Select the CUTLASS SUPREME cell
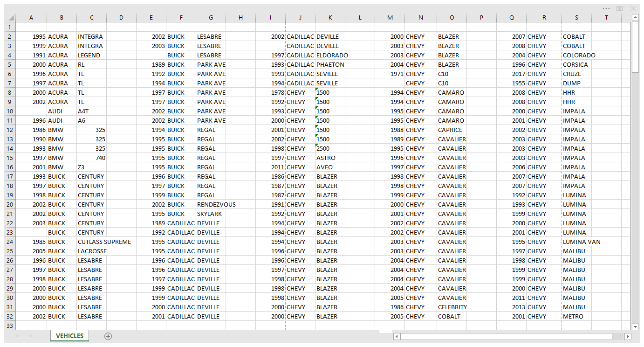Image resolution: width=644 pixels, height=347 pixels. point(92,242)
